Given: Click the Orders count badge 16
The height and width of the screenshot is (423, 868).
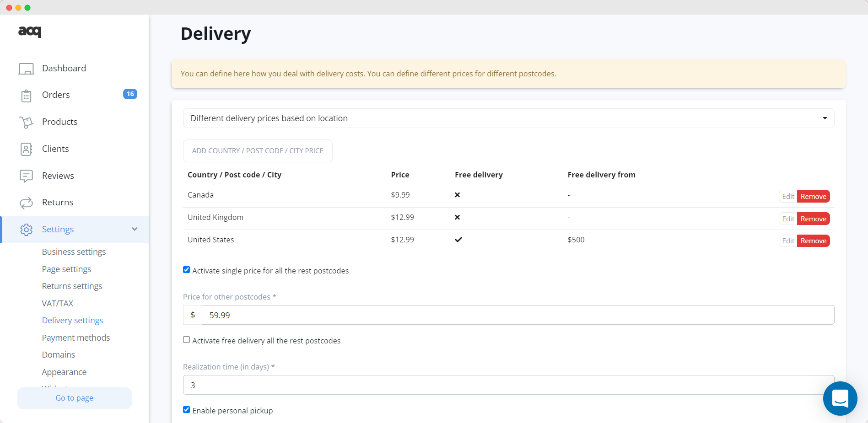Looking at the screenshot, I should (130, 94).
